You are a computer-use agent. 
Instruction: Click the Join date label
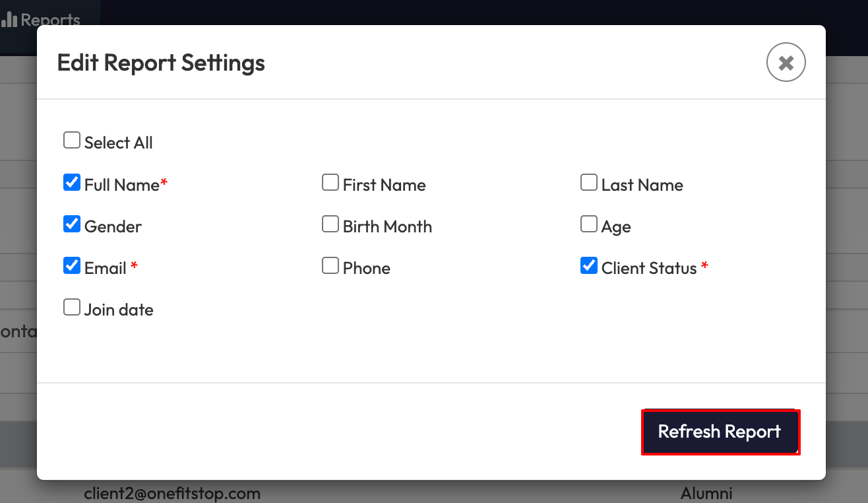(119, 310)
